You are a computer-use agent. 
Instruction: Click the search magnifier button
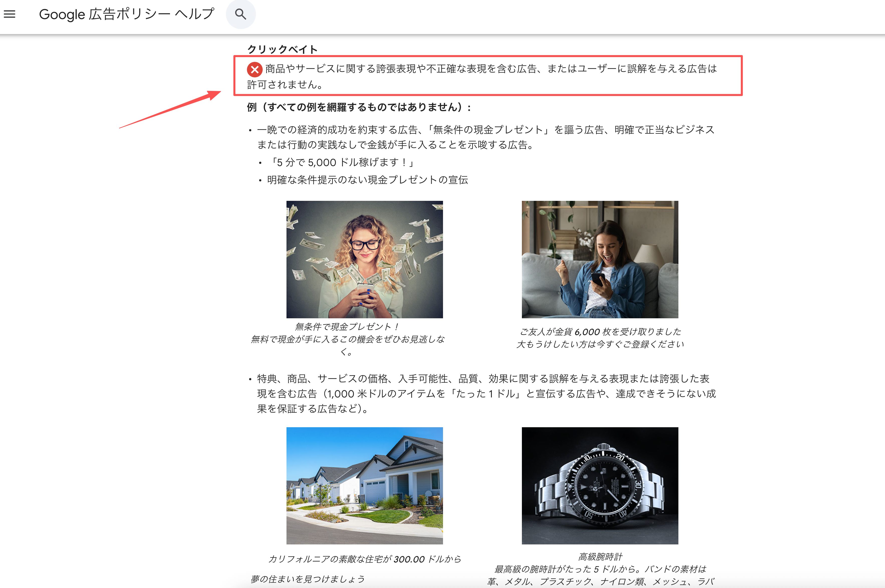241,14
